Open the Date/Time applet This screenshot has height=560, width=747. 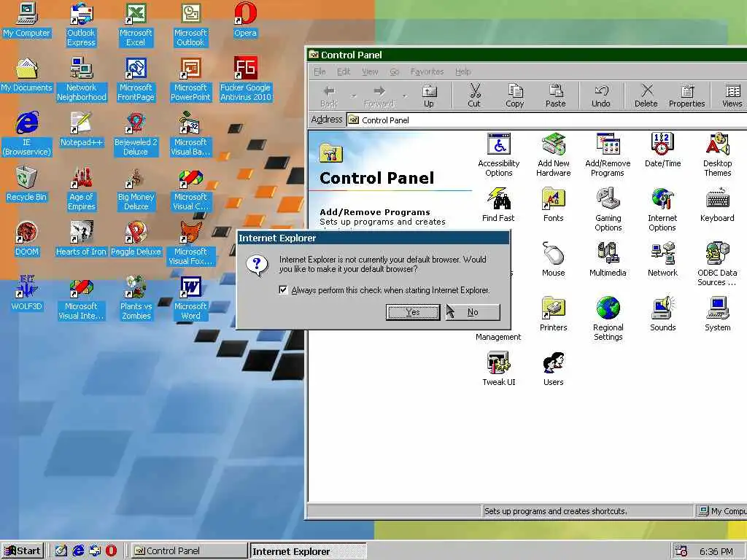click(x=662, y=150)
